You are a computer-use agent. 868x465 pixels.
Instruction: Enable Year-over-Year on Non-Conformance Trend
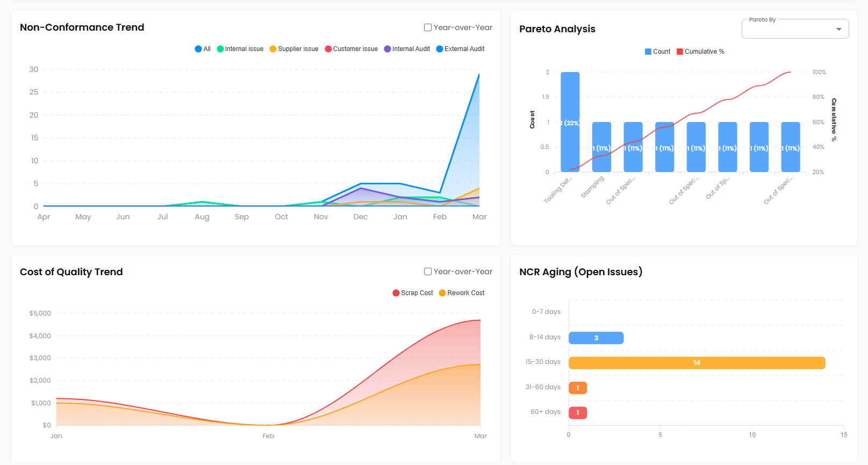[428, 27]
